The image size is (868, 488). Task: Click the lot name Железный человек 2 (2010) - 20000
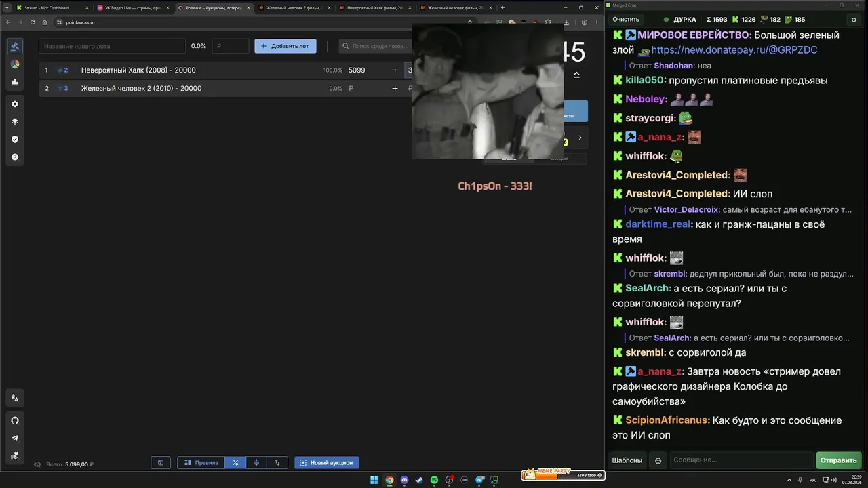coord(141,89)
